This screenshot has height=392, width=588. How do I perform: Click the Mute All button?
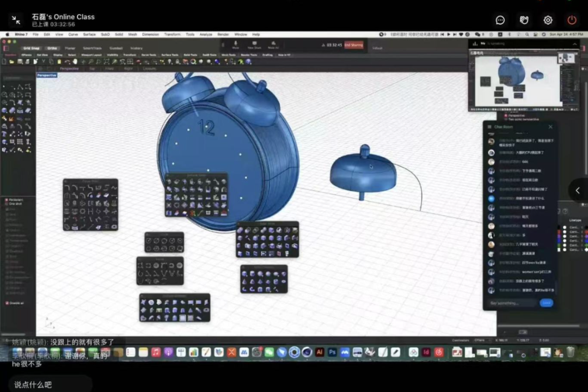(x=273, y=45)
